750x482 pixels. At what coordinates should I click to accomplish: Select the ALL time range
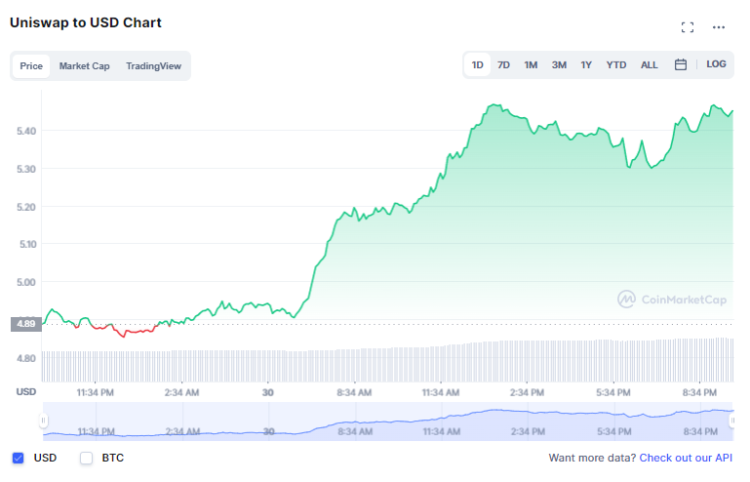[x=649, y=65]
